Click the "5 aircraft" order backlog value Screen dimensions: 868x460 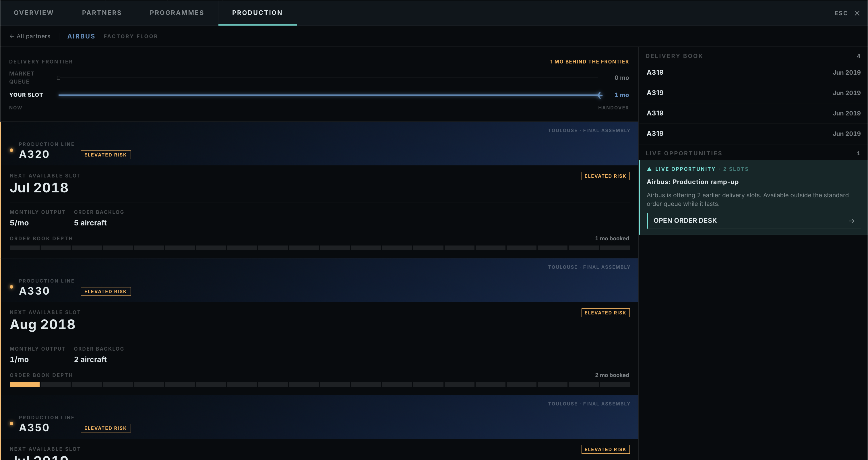[x=90, y=223]
